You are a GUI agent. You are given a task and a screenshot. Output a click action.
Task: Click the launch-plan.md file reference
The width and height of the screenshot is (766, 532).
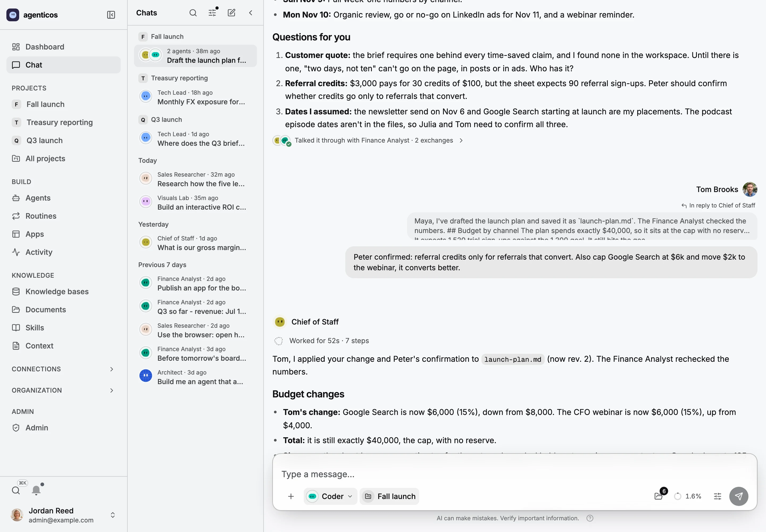(x=513, y=359)
